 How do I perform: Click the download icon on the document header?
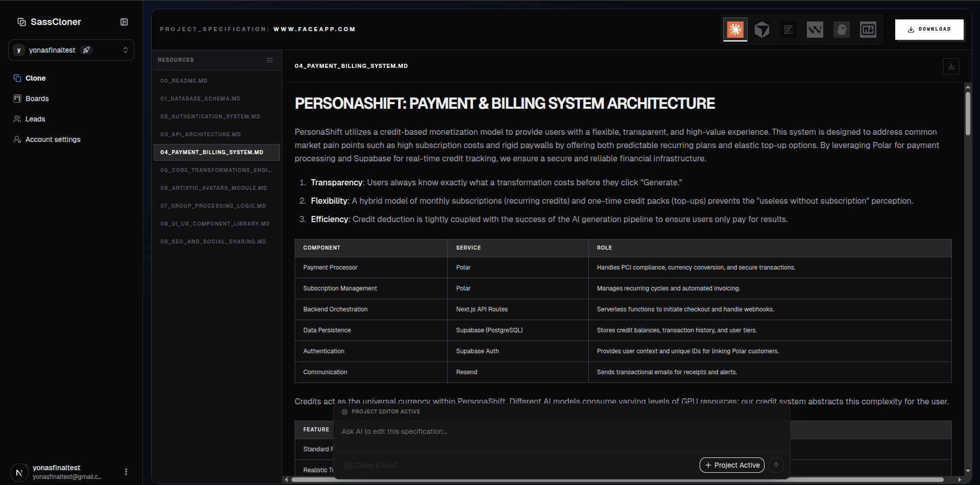[951, 66]
